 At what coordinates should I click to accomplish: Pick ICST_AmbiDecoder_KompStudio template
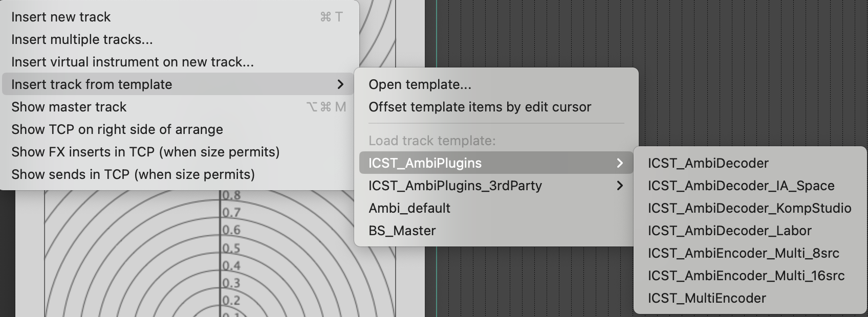[x=749, y=208]
